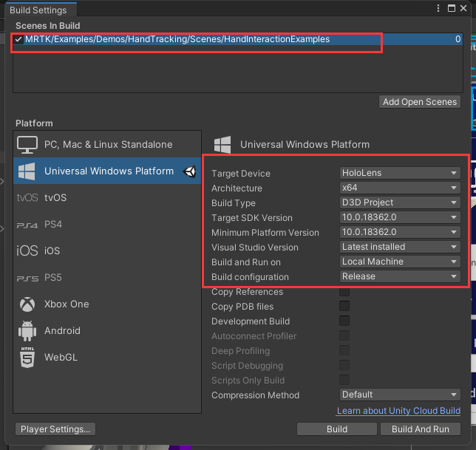Image resolution: width=476 pixels, height=450 pixels.
Task: Maximize the Build Settings window
Action: click(x=452, y=8)
